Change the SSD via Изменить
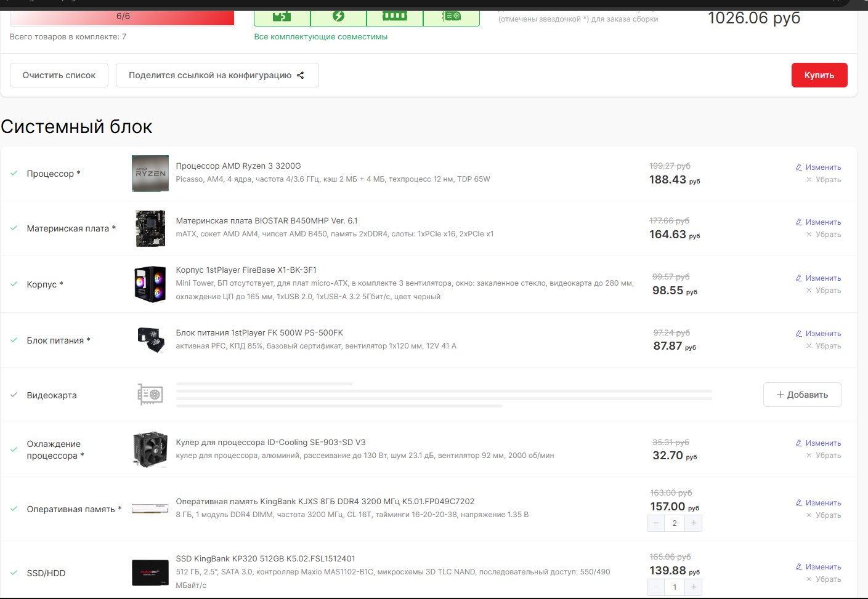This screenshot has height=599, width=868. point(818,567)
